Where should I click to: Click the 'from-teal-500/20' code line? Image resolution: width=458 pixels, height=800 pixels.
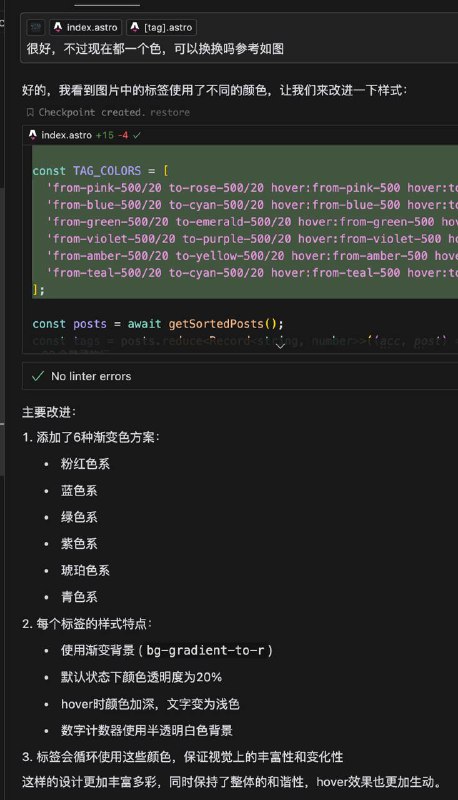252,272
